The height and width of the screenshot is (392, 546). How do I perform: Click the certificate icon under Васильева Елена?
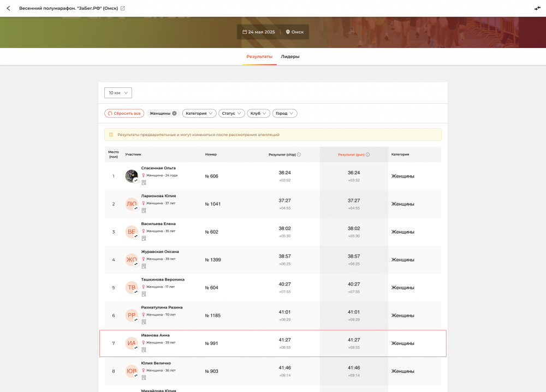144,239
